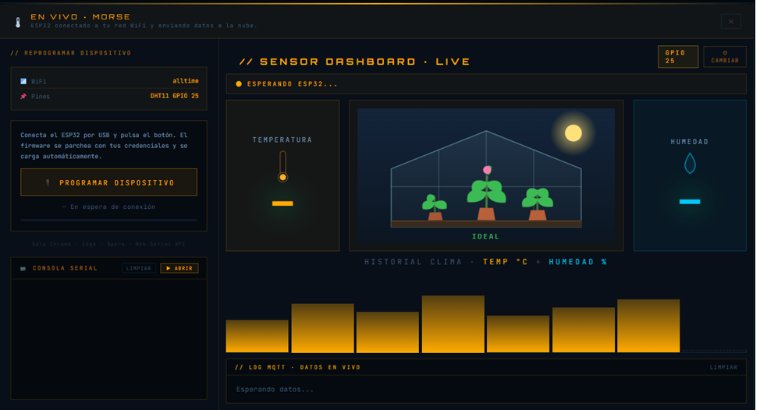Click the pushpin icon next to Pines
Image resolution: width=760 pixels, height=410 pixels.
(23, 96)
